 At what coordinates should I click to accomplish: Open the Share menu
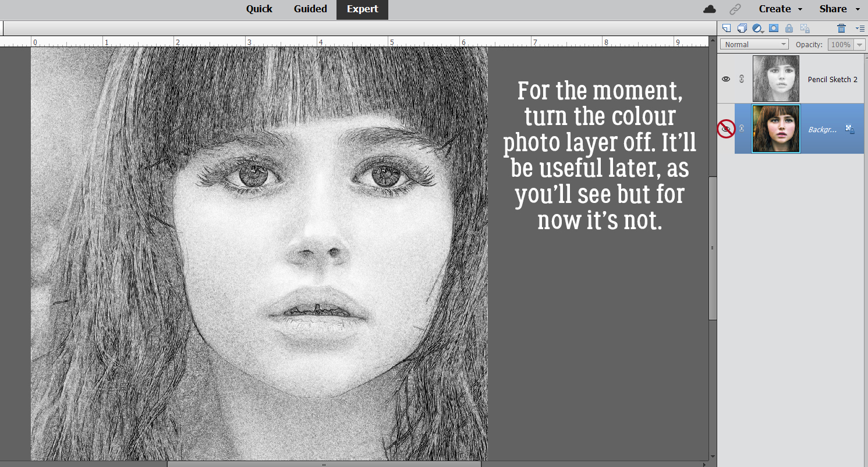[x=839, y=9]
